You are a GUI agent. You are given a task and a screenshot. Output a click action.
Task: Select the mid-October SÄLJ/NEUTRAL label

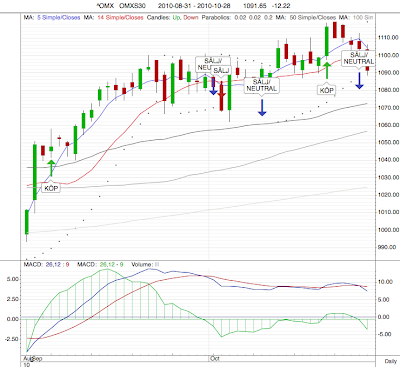pyautogui.click(x=262, y=85)
